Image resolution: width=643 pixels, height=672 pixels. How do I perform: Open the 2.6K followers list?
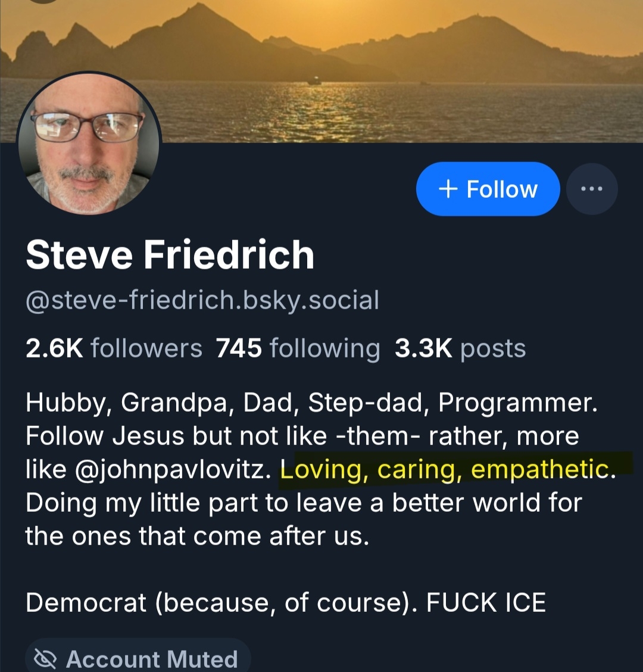coord(114,348)
